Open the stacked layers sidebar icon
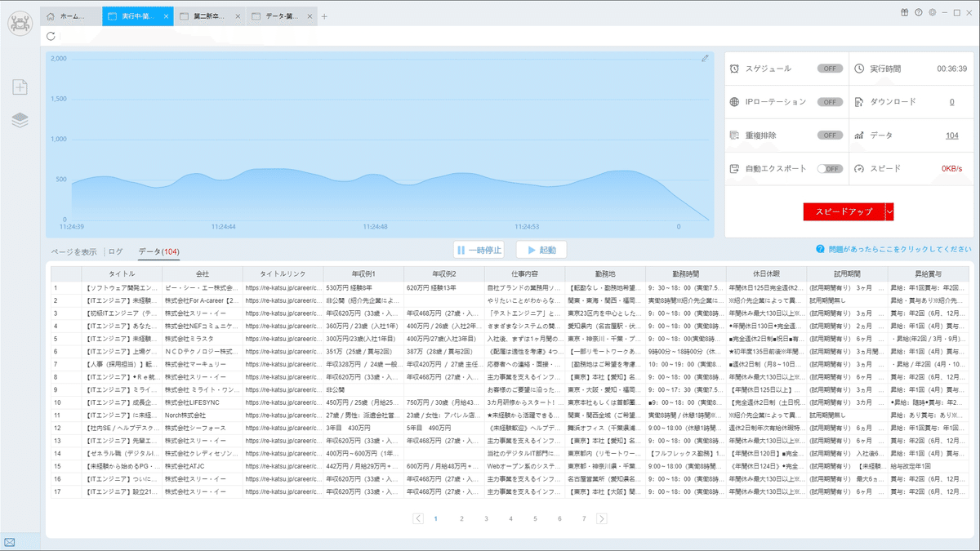This screenshot has width=980, height=551. 20,120
